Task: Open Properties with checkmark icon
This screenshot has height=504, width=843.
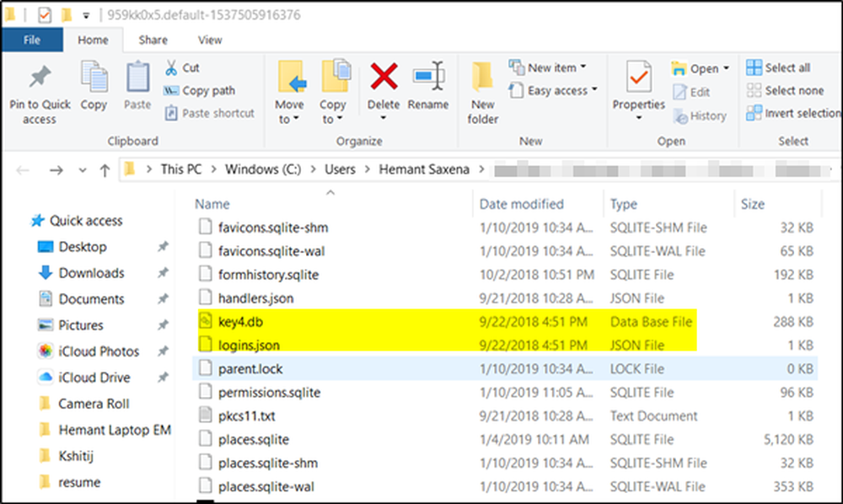Action: pyautogui.click(x=638, y=78)
